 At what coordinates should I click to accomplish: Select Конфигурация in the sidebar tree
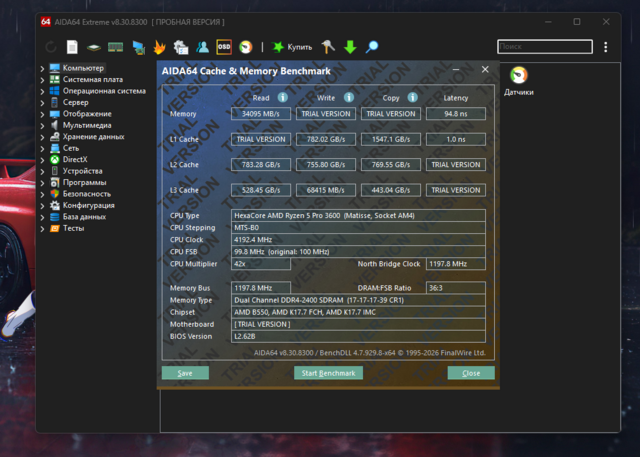(89, 205)
